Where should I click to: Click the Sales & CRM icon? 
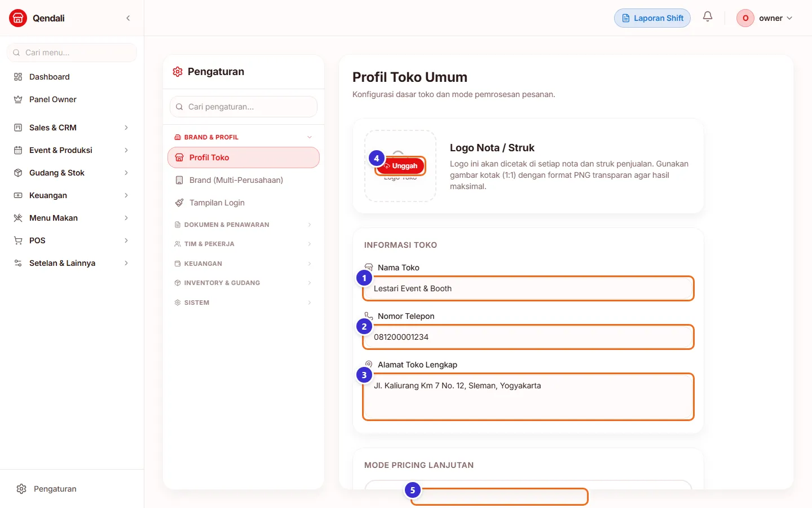[x=18, y=128]
